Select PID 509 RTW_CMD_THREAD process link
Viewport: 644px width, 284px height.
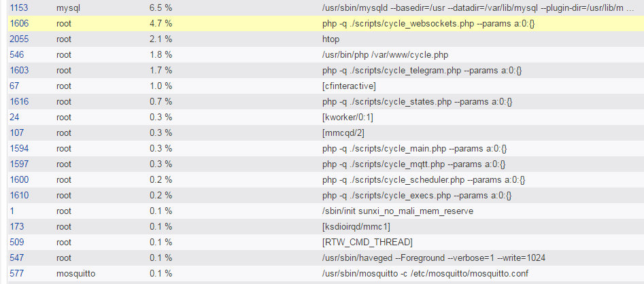click(16, 242)
